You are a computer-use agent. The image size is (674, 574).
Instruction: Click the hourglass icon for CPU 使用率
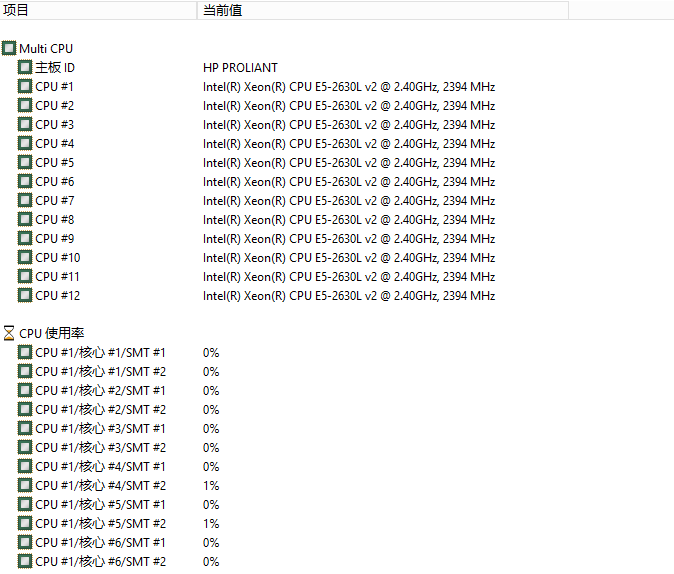(x=9, y=333)
